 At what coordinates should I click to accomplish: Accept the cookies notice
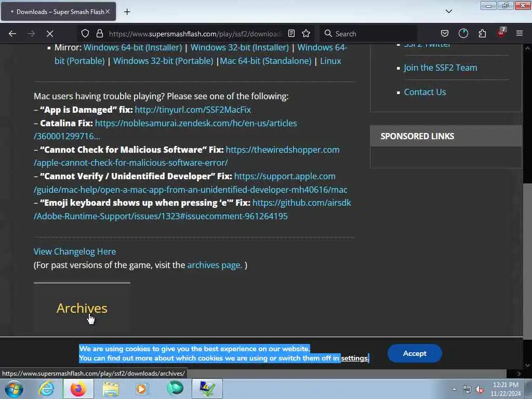(x=415, y=353)
